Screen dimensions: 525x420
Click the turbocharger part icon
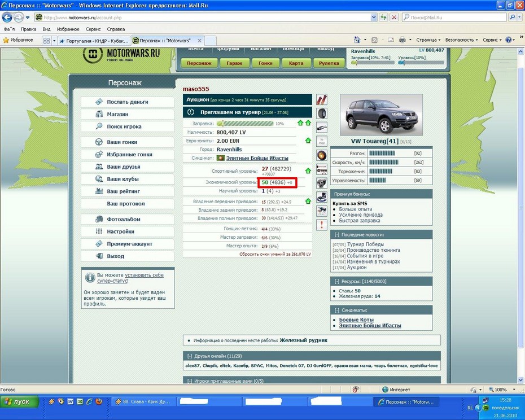pos(321,183)
